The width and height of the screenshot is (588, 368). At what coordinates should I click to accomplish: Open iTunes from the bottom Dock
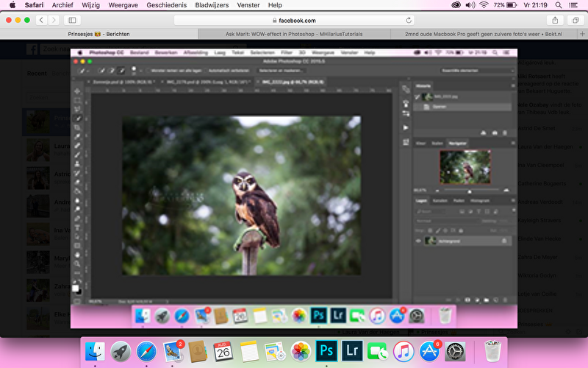click(403, 351)
